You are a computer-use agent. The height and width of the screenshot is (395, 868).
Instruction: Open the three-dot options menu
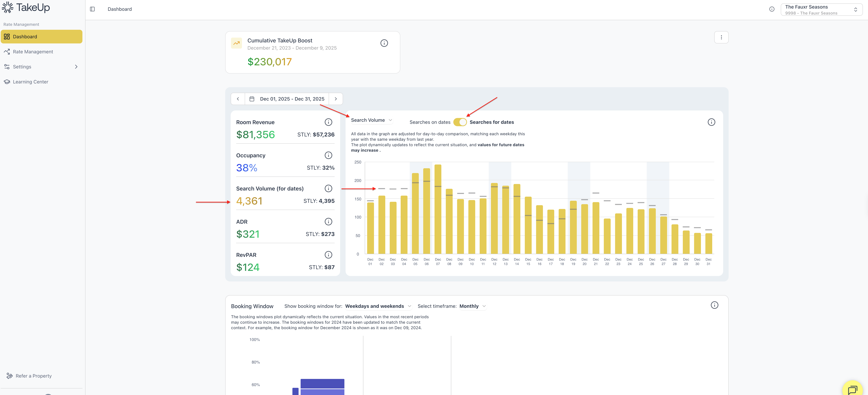(721, 37)
